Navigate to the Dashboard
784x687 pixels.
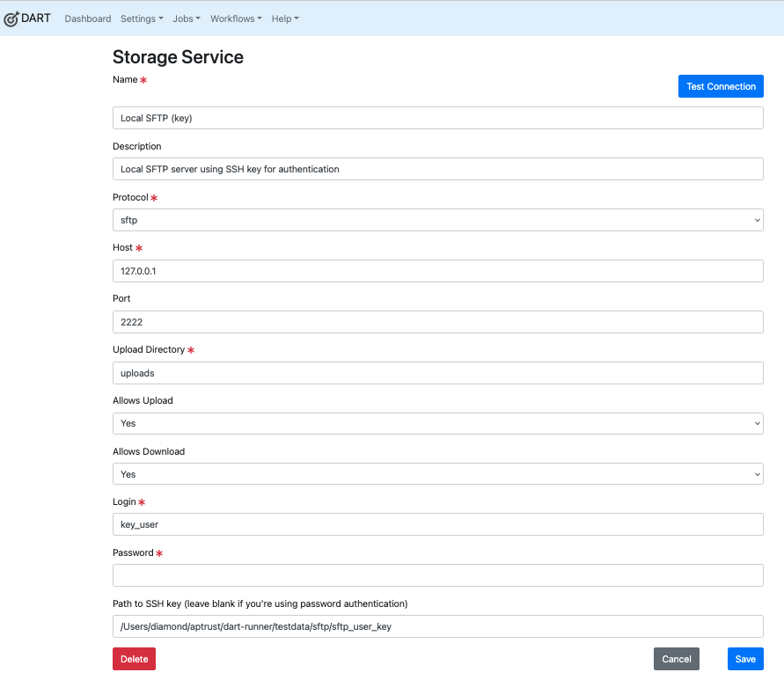87,18
